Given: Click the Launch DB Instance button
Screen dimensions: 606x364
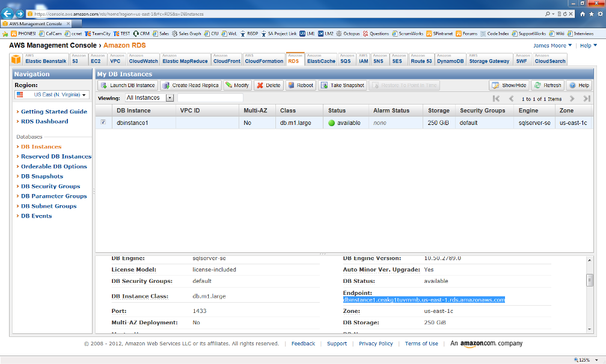Looking at the screenshot, I should pyautogui.click(x=127, y=85).
